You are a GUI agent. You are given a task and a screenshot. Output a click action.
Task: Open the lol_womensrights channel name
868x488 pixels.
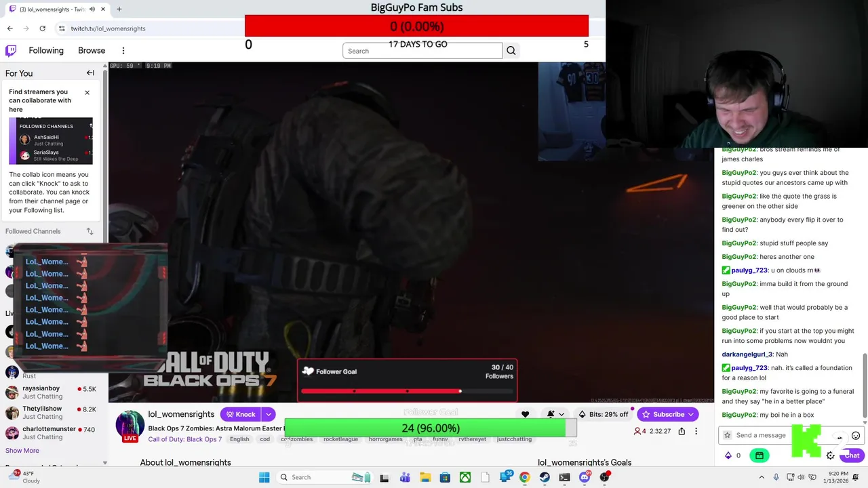(x=181, y=414)
